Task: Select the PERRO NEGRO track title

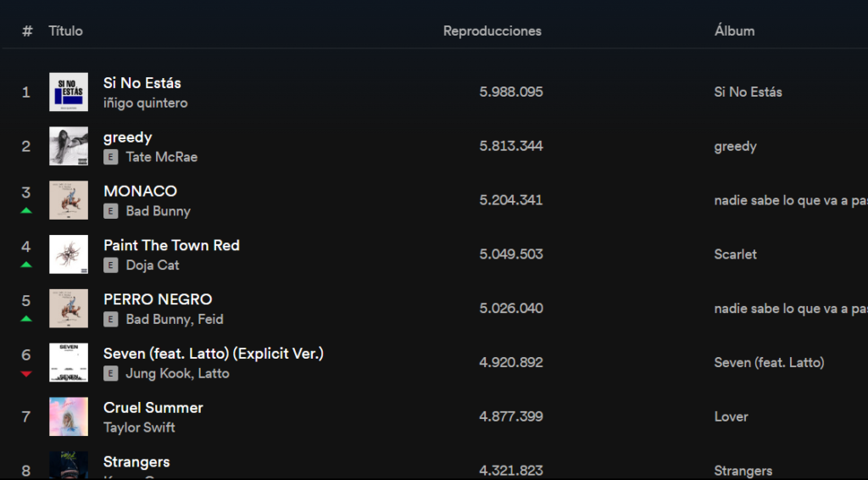Action: click(158, 299)
